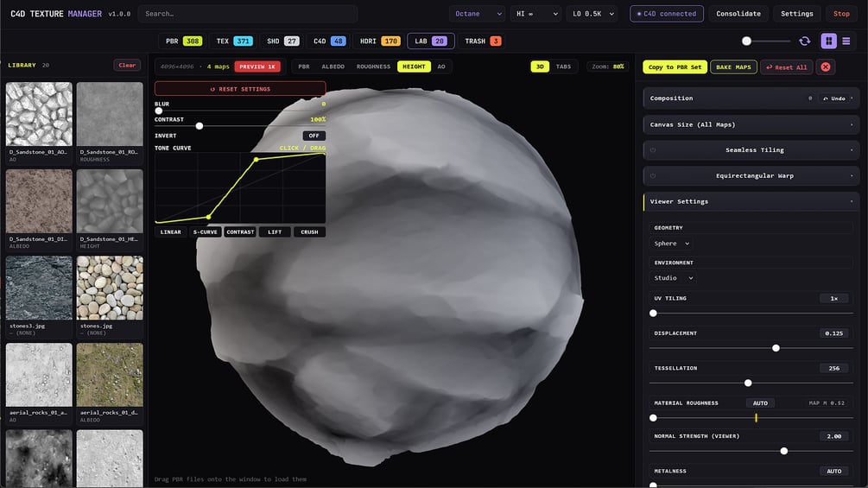Select the PBR map tab in viewer
868x488 pixels.
pos(304,67)
